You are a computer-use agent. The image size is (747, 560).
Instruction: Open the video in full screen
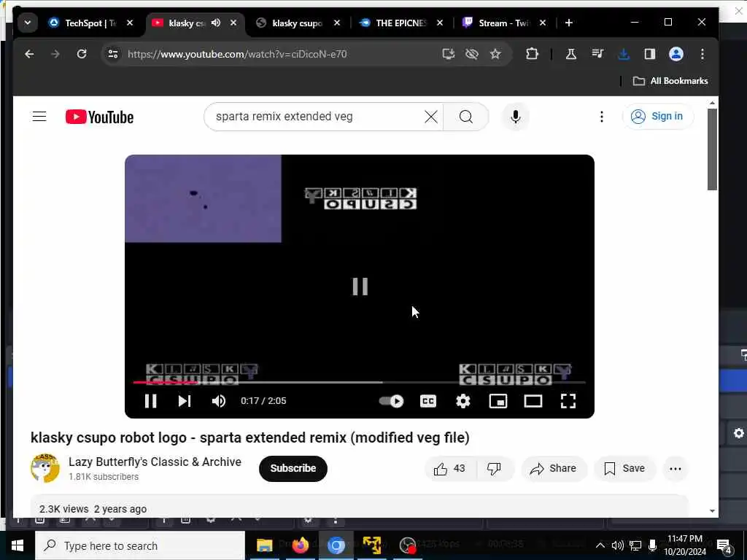click(568, 401)
